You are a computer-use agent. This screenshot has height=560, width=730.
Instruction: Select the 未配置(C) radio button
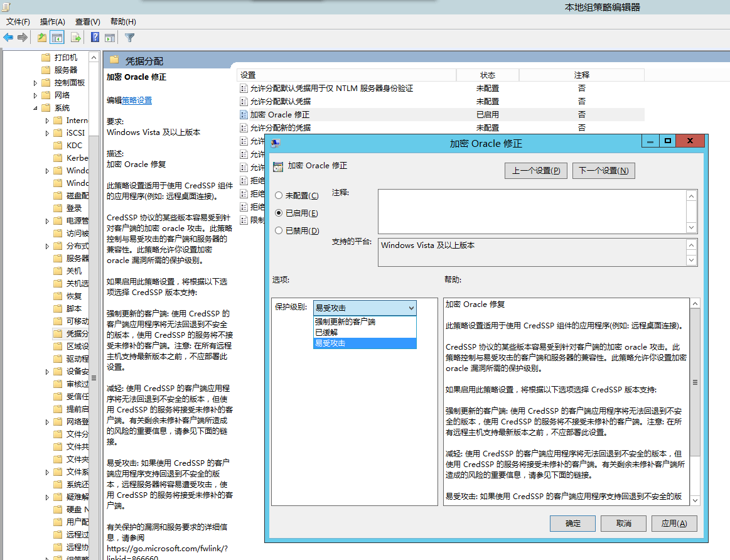pos(279,195)
